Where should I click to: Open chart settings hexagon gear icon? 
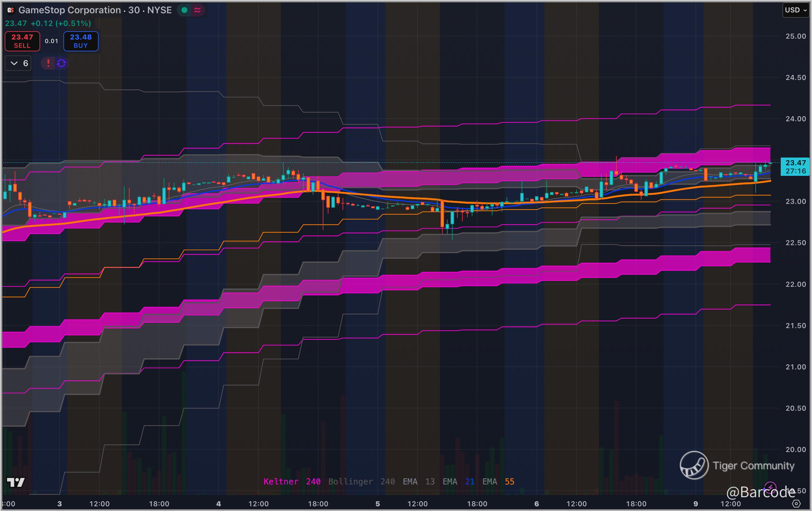(x=796, y=504)
